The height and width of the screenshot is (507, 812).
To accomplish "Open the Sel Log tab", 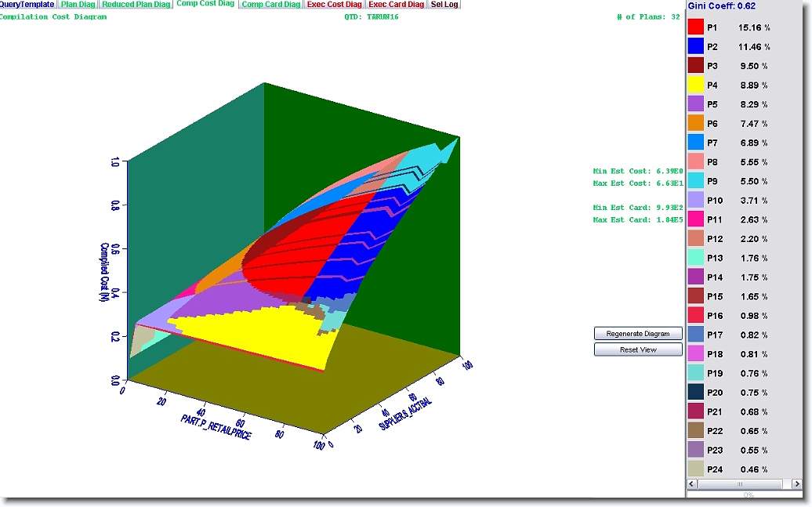I will (x=444, y=5).
